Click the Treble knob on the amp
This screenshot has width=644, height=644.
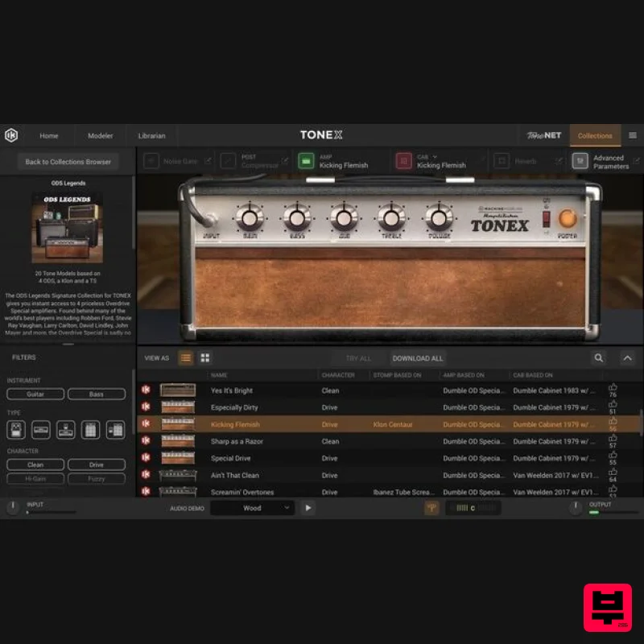coord(391,218)
